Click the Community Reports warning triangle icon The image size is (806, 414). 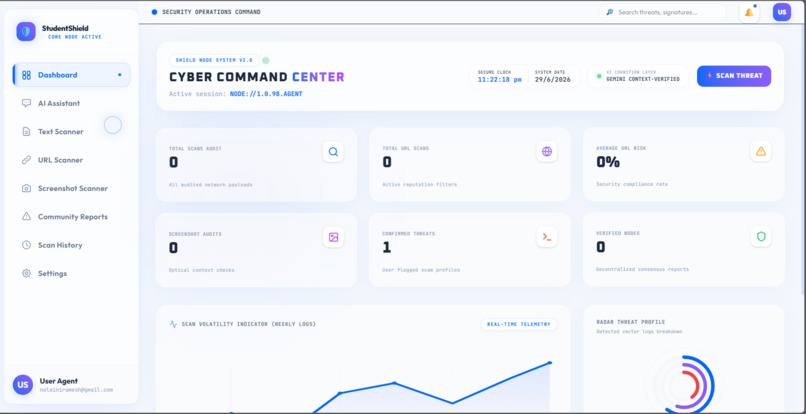[x=26, y=217]
